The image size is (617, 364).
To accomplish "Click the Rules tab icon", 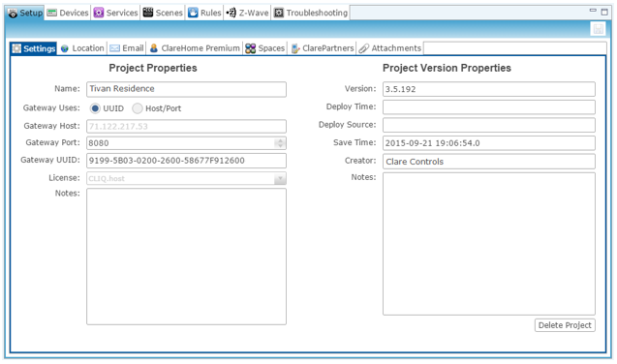I will (x=193, y=13).
